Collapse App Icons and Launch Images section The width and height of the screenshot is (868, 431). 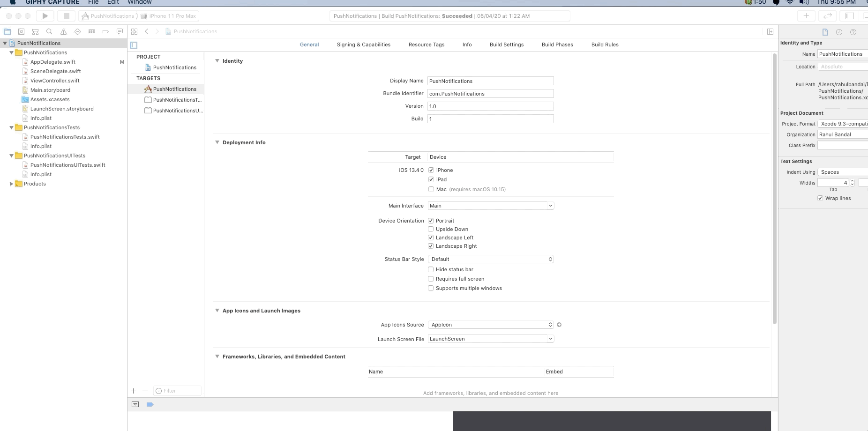coord(217,311)
